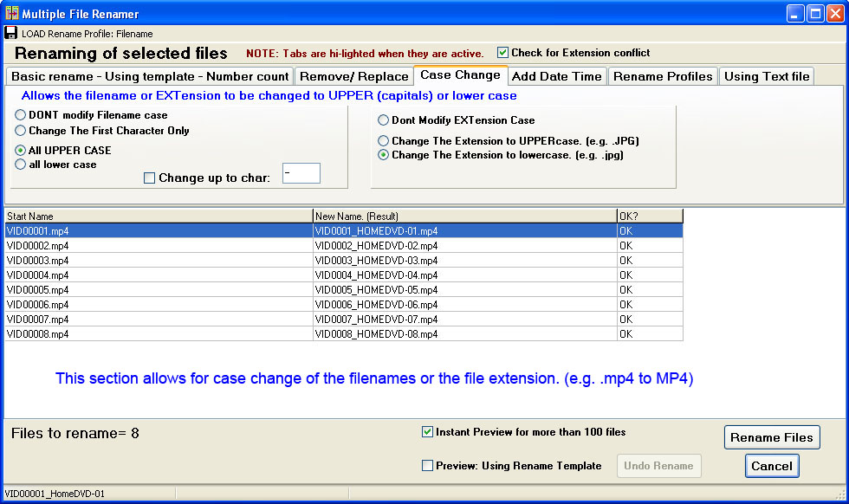Click the Multiple File Renamer app icon
Viewport: 849px width, 504px height.
[x=12, y=13]
